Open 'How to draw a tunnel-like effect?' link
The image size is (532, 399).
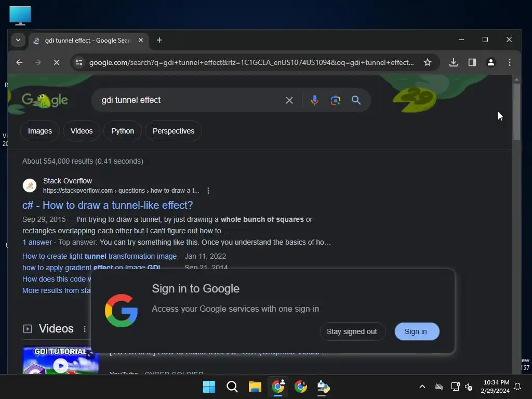(x=108, y=205)
